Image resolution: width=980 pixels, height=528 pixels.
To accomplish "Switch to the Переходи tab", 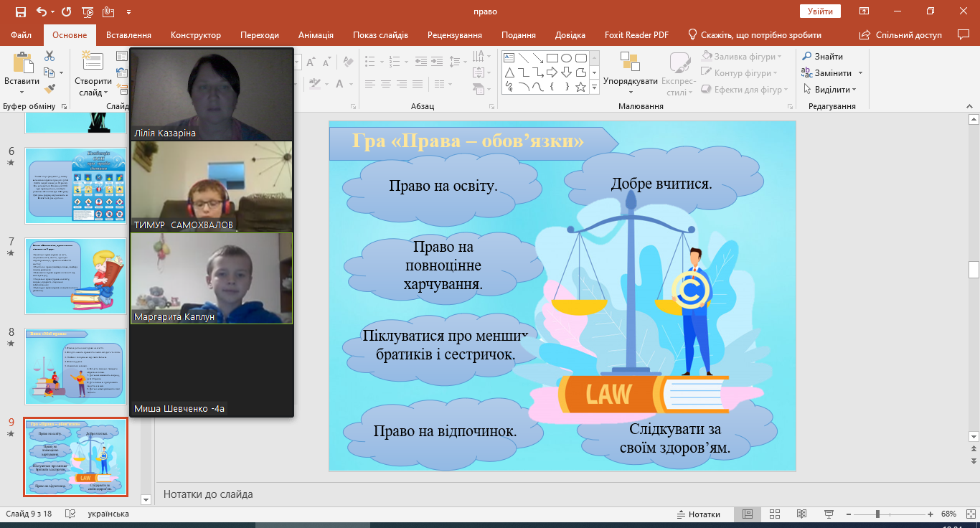I will pos(260,35).
